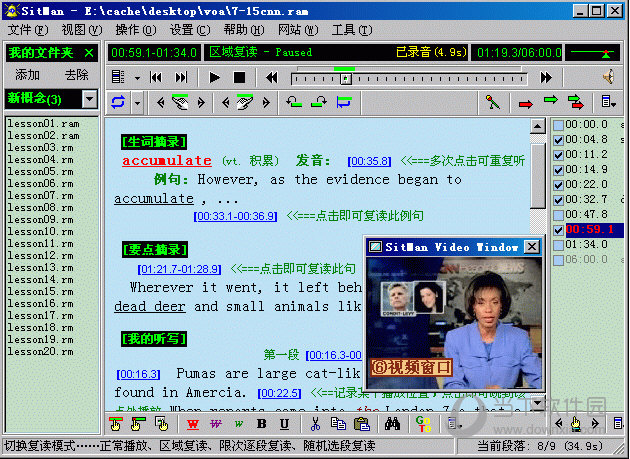Click the colorful GoTo icon
The width and height of the screenshot is (630, 459).
point(423,424)
